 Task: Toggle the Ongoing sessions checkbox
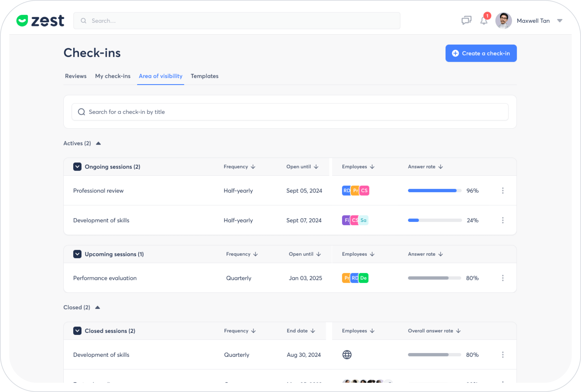77,167
